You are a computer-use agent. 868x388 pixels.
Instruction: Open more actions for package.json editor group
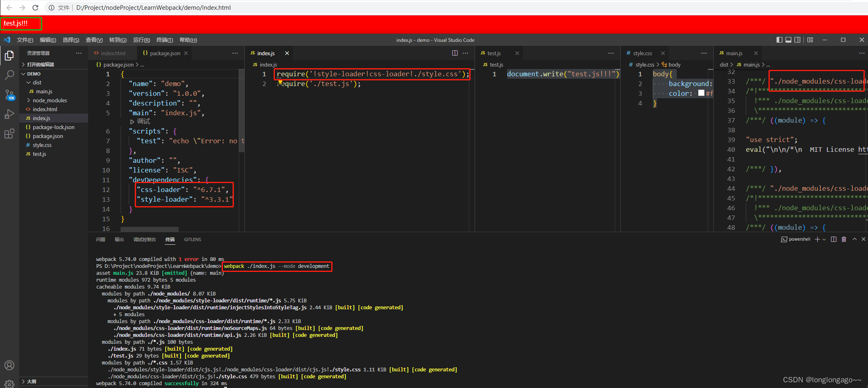[235, 53]
